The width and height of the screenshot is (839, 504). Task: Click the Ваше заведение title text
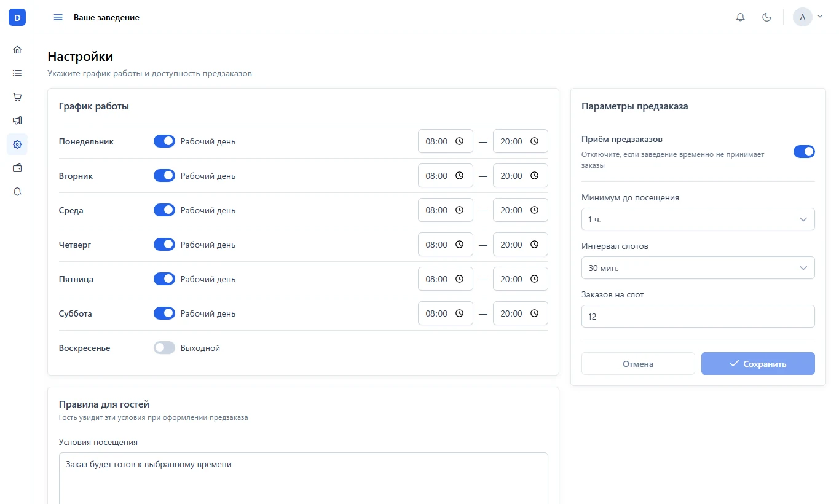tap(106, 17)
